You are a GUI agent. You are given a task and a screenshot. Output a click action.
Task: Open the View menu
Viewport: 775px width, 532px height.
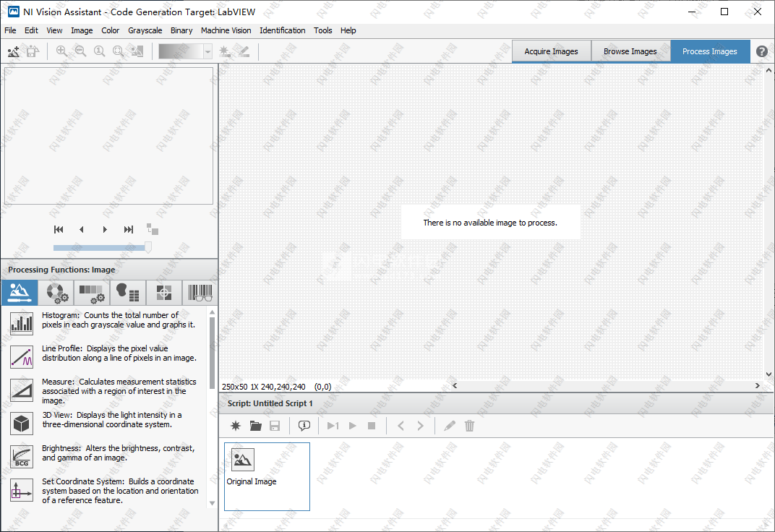click(54, 30)
